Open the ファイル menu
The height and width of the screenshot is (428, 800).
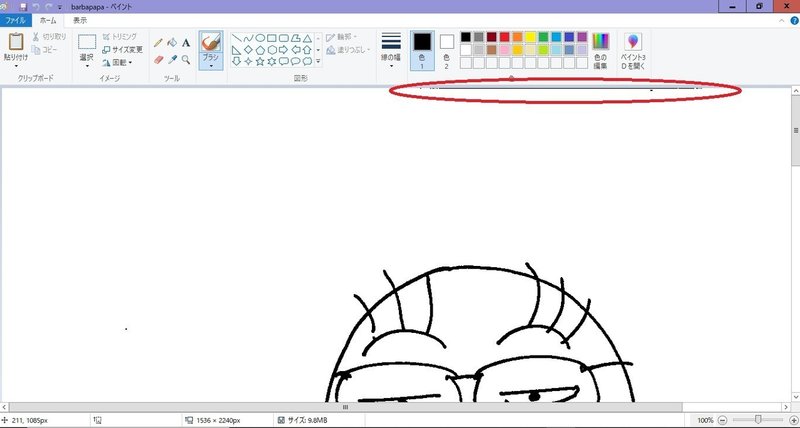coord(16,20)
